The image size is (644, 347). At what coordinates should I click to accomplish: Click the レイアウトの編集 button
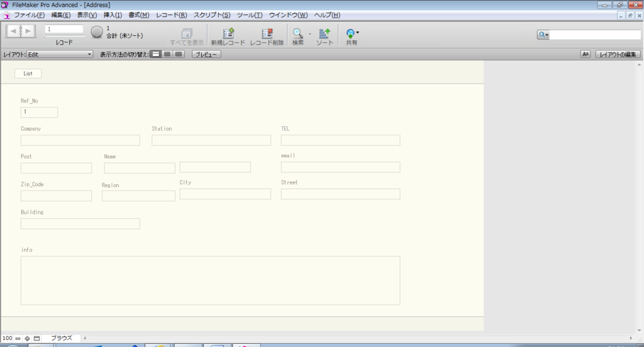pyautogui.click(x=618, y=54)
